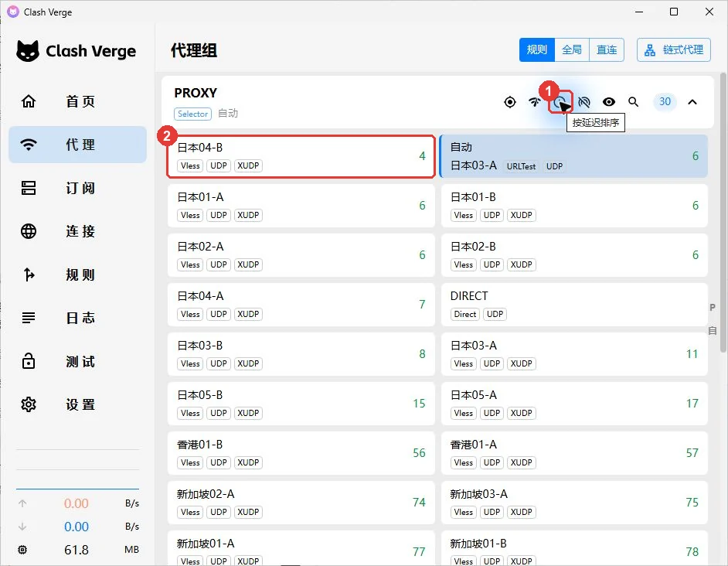This screenshot has width=728, height=566.
Task: Open the 设置 settings page
Action: 77,404
